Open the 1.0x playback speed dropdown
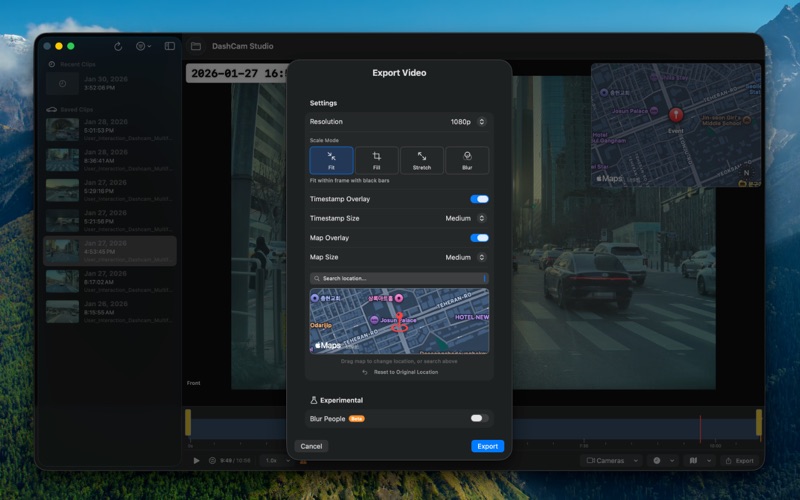This screenshot has width=800, height=500. pyautogui.click(x=278, y=460)
